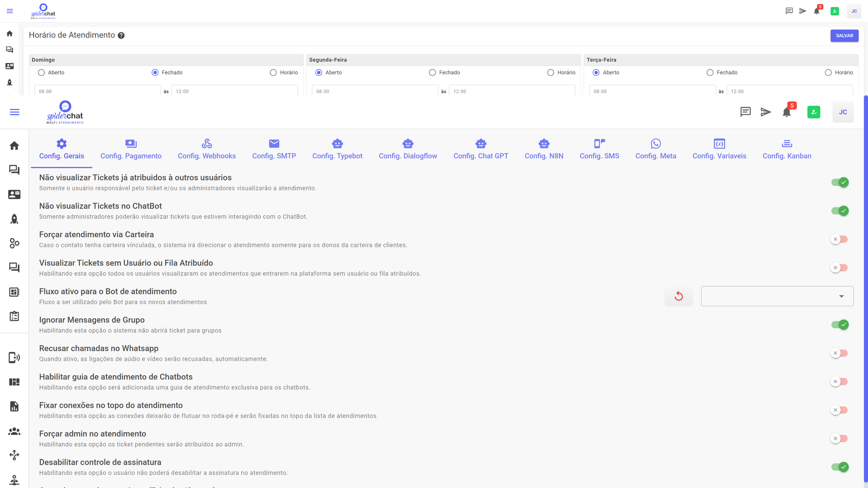868x488 pixels.
Task: Open the Config. SMS tab
Action: click(599, 149)
